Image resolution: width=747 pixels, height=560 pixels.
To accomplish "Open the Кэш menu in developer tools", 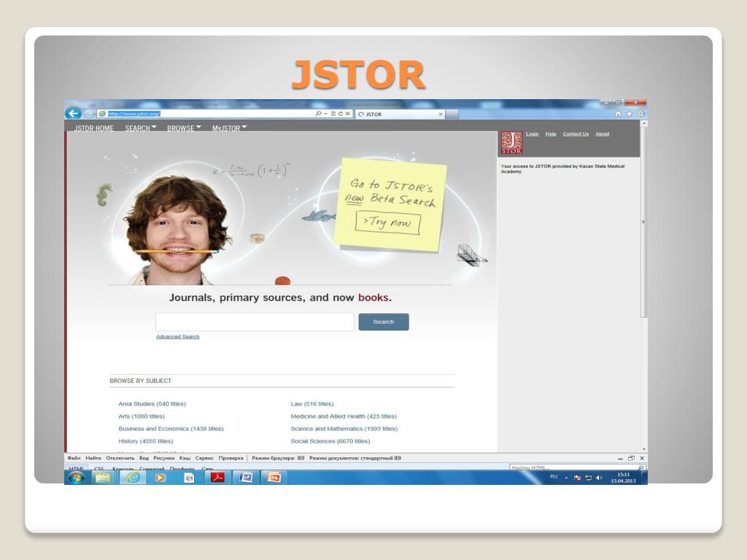I will point(185,458).
